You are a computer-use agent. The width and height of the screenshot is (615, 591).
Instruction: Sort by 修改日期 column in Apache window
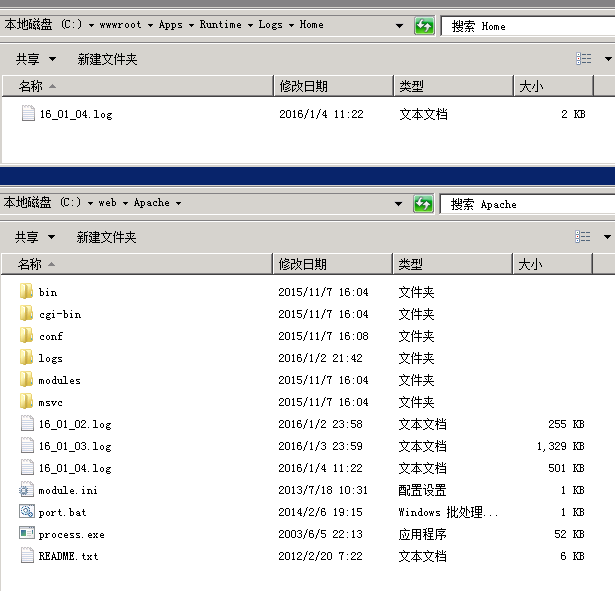(x=303, y=264)
